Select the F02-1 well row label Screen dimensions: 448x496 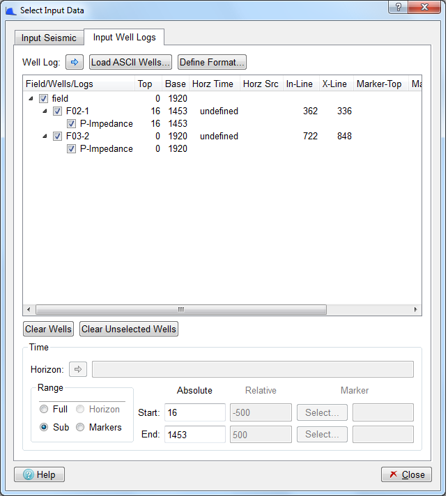(x=77, y=111)
